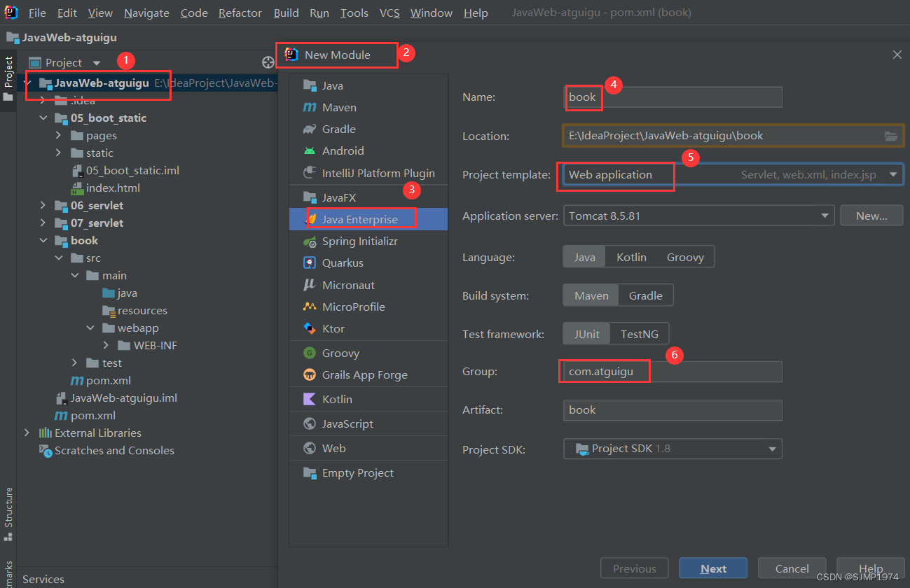
Task: Pick the Ktor icon
Action: coord(310,328)
